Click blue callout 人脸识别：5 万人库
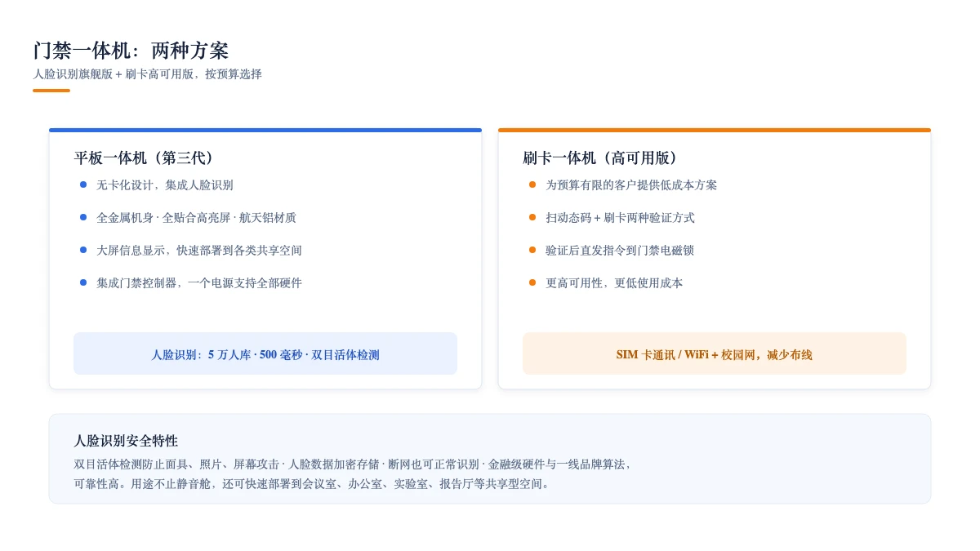Screen dimensions: 980x551 [265, 354]
